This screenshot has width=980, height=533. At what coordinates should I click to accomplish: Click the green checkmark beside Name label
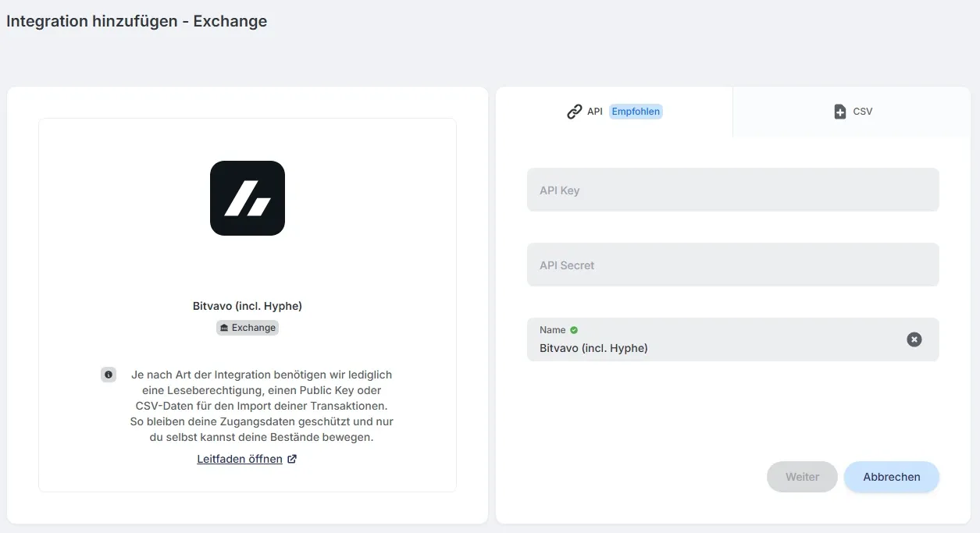pos(574,330)
